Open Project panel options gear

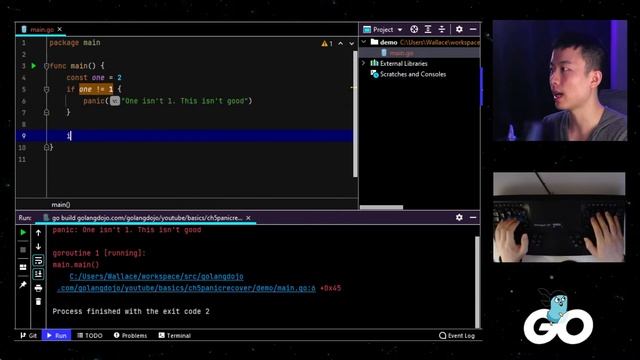point(459,29)
